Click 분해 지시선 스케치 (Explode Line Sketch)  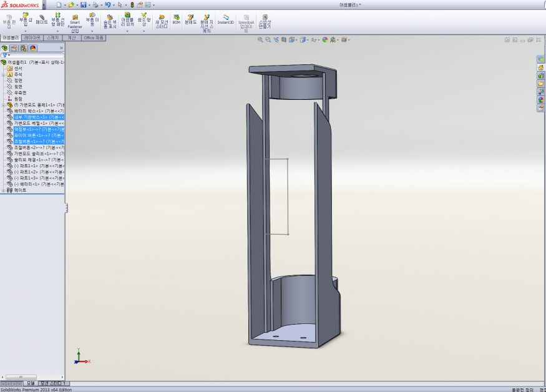[x=207, y=24]
